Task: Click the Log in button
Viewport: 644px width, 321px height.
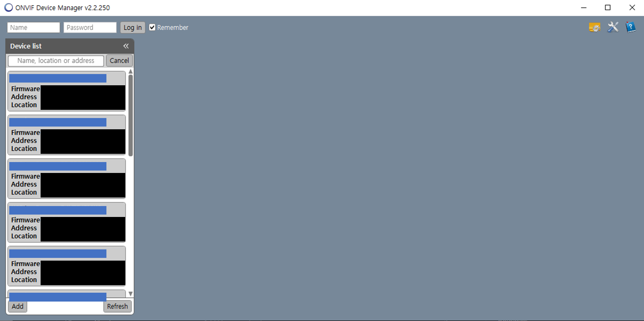Action: point(133,28)
